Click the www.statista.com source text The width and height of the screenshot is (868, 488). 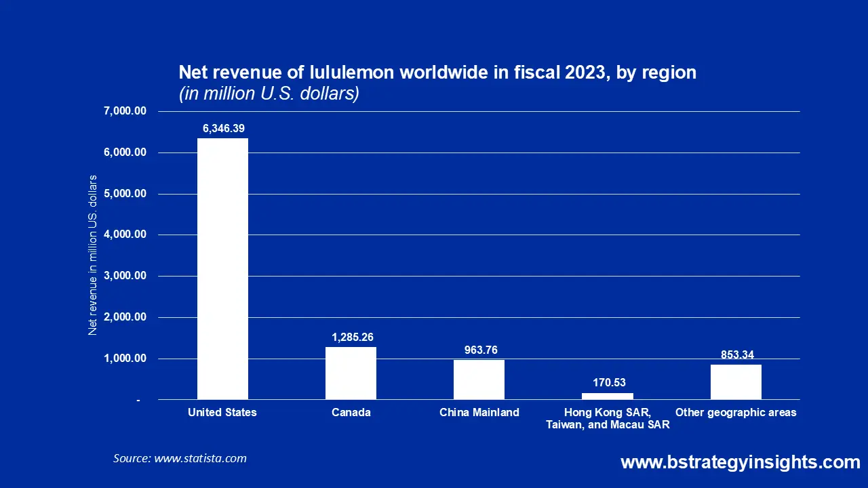tap(200, 458)
